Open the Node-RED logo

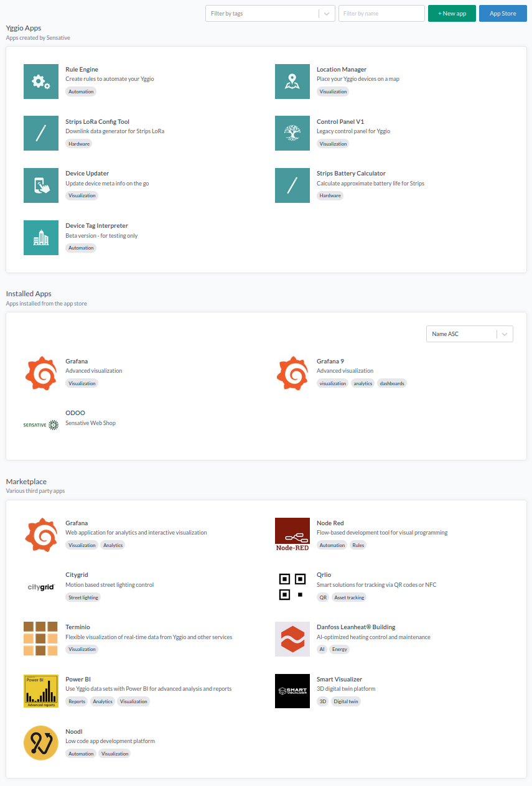point(292,535)
